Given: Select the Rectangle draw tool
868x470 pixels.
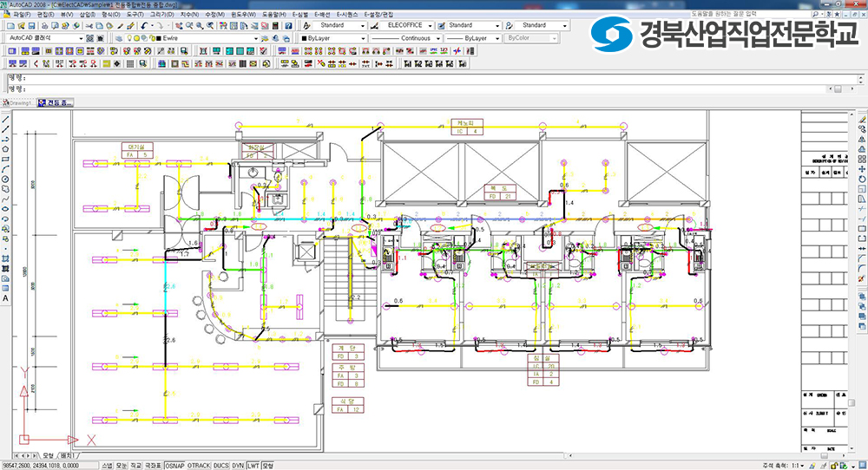Looking at the screenshot, I should 5,160.
